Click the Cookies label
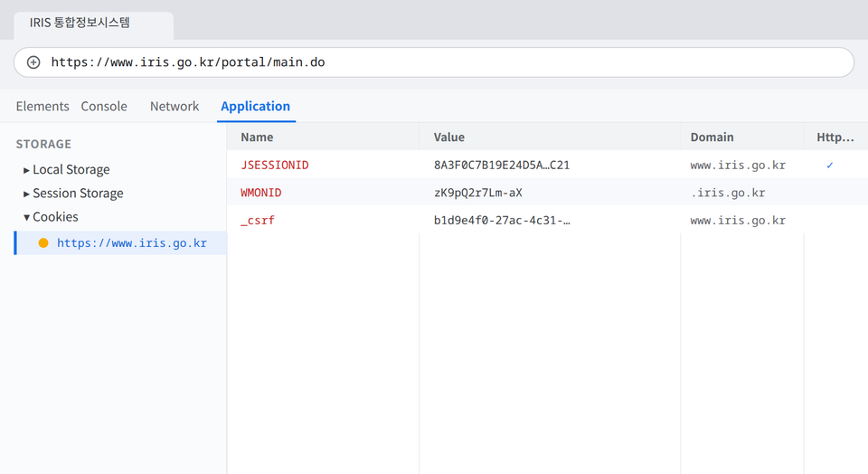This screenshot has width=868, height=474. (55, 217)
